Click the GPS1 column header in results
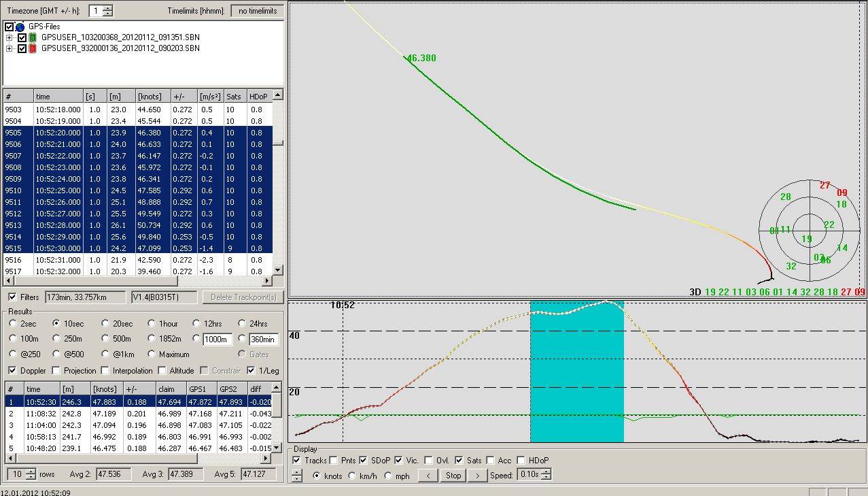This screenshot has height=496, width=868. click(x=201, y=389)
